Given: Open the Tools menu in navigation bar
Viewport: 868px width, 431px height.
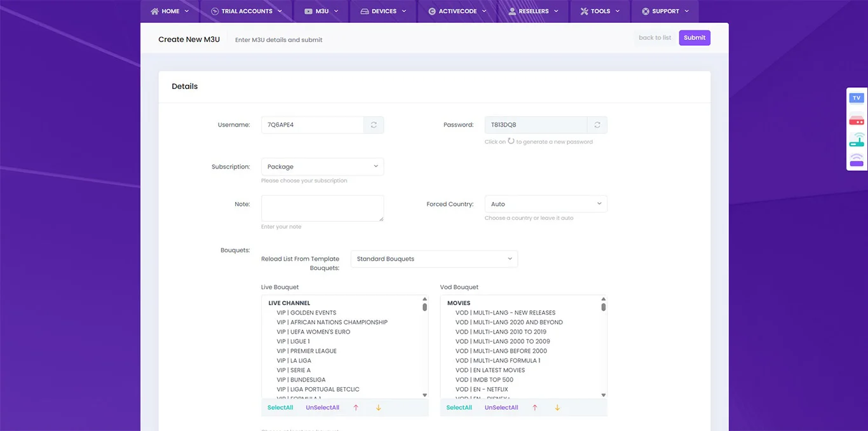Looking at the screenshot, I should (599, 11).
